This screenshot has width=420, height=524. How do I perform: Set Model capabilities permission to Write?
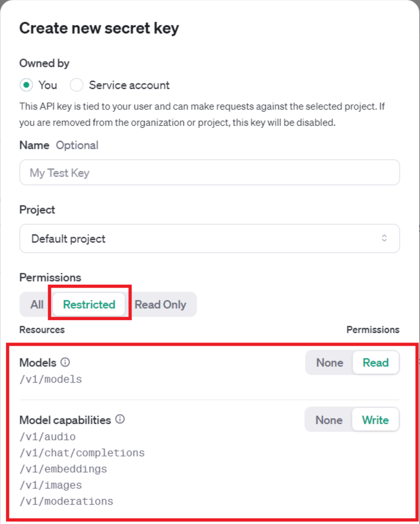(x=375, y=420)
